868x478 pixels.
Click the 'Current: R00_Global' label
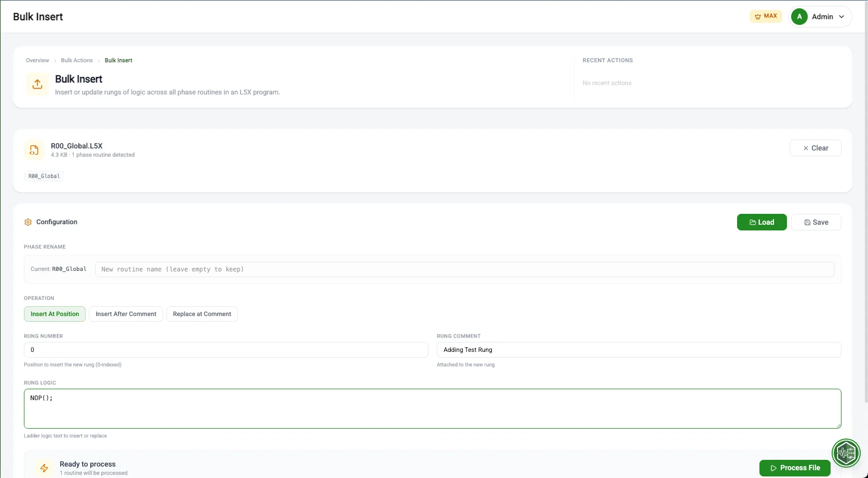tap(59, 269)
